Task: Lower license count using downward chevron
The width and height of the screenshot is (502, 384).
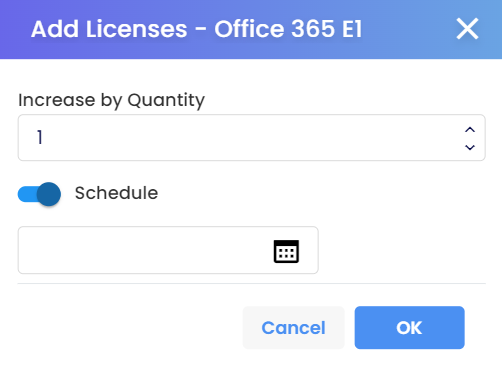Action: click(x=470, y=147)
